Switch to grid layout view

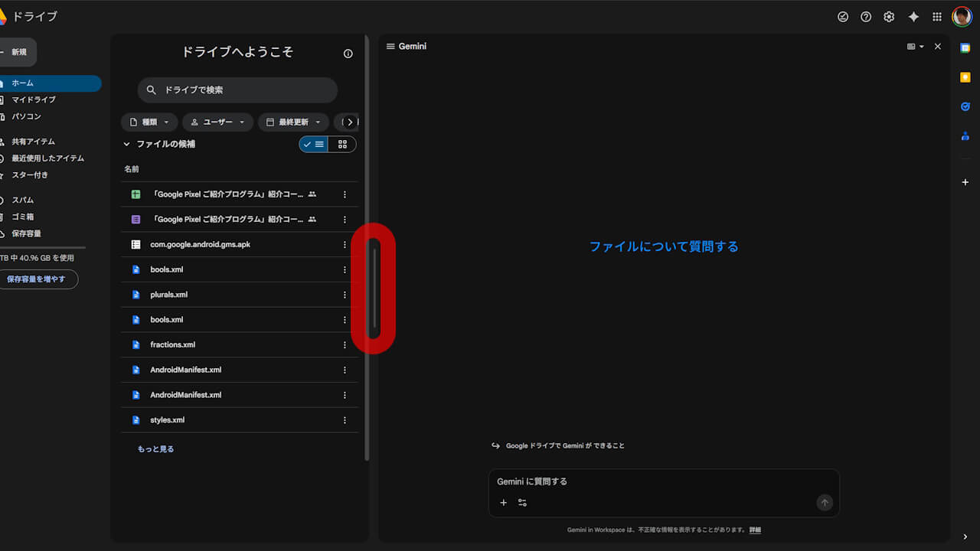[342, 144]
